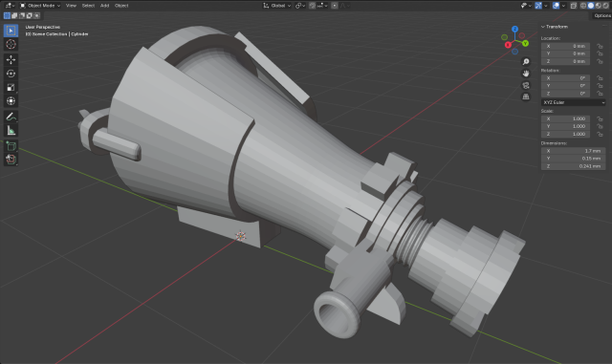Select the Select Box tool

(11, 31)
